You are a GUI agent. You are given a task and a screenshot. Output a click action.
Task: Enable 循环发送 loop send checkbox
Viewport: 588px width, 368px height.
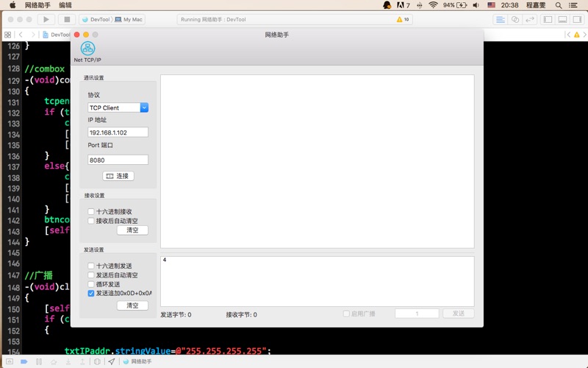click(90, 284)
